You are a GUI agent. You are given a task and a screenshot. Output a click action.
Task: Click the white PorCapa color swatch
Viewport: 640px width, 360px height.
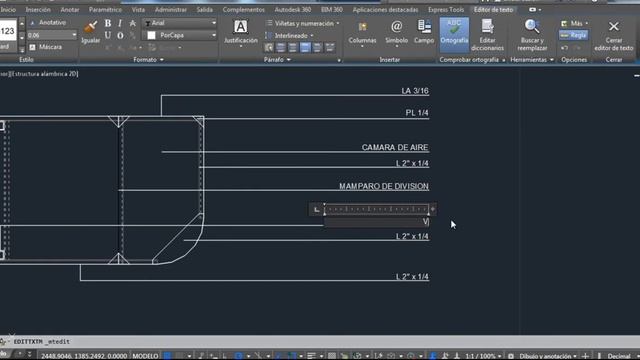point(151,36)
